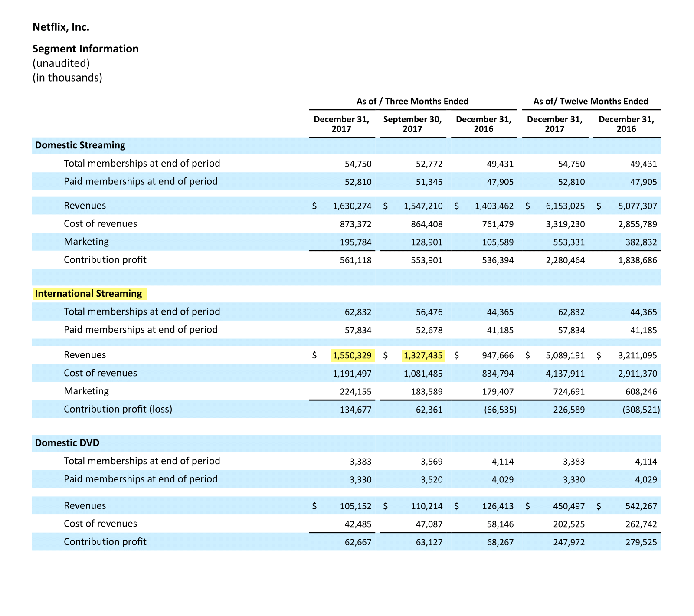Click DVD cost of revenues 47,087
Image resolution: width=694 pixels, height=616 pixels.
click(429, 524)
